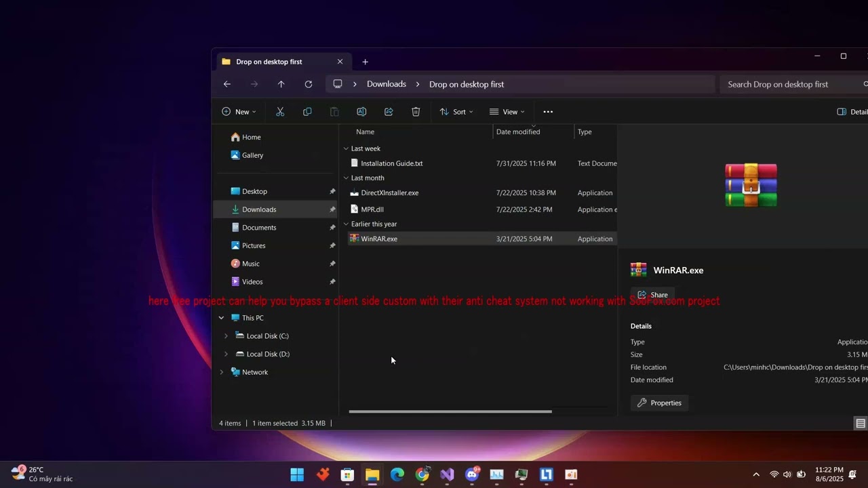Screen dimensions: 868x488
Task: Collapse the 'Earlier this year' group
Action: 346,224
